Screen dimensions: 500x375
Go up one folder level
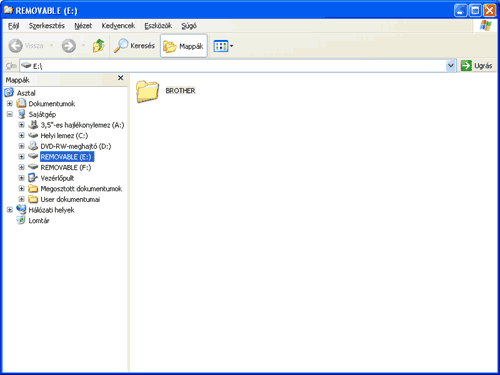click(x=99, y=46)
